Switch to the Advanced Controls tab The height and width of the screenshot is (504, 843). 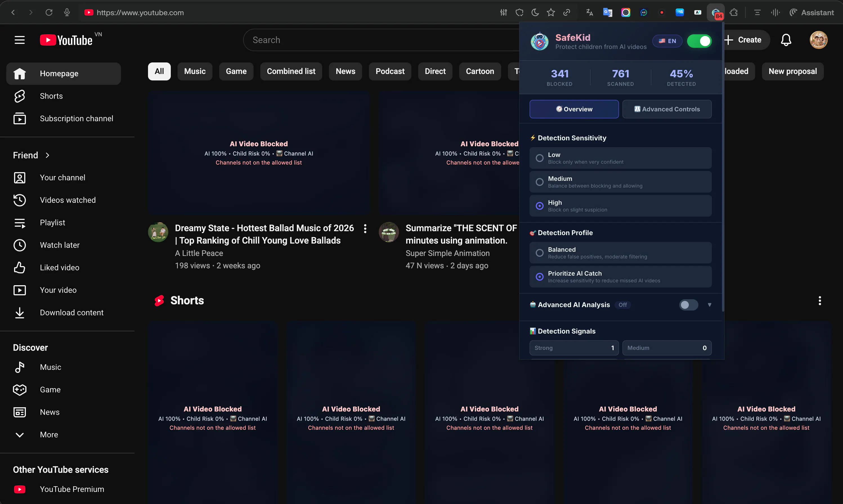point(667,109)
